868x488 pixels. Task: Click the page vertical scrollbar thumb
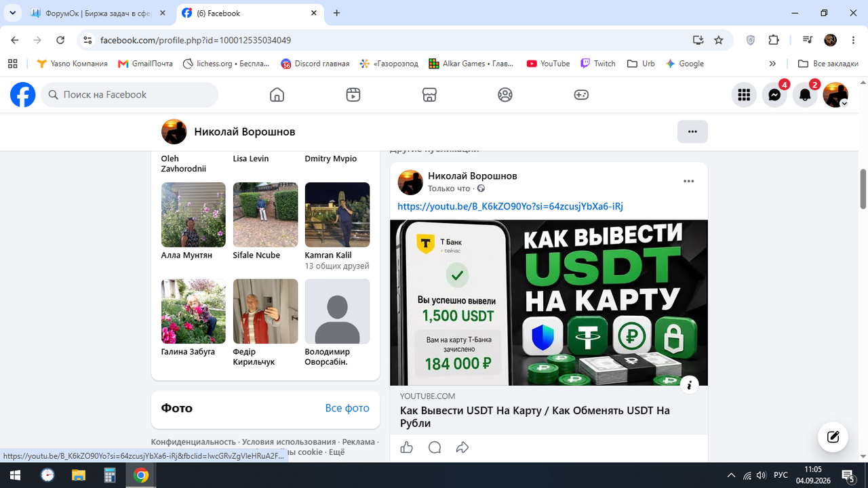point(863,189)
